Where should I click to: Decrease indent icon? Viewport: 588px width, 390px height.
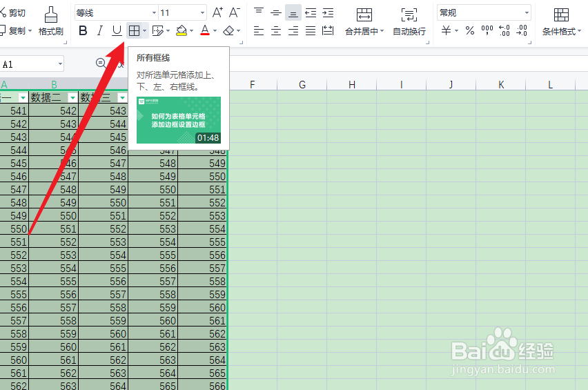pos(311,12)
